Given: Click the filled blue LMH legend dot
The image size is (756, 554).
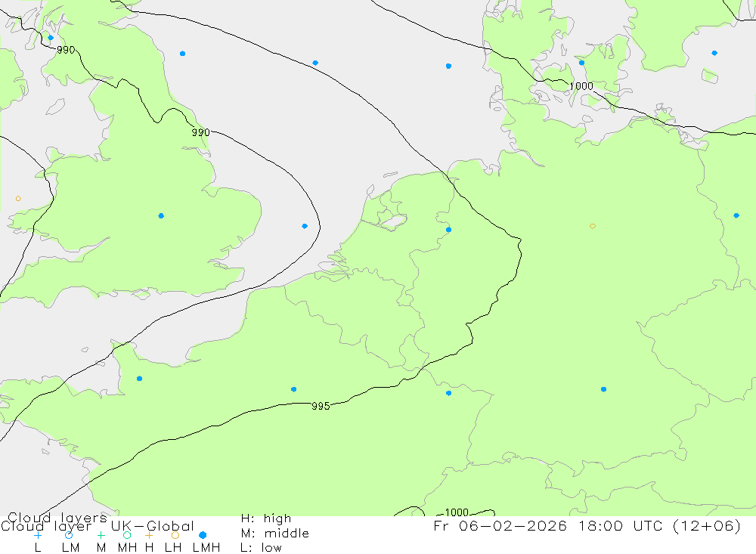Looking at the screenshot, I should pos(203,535).
